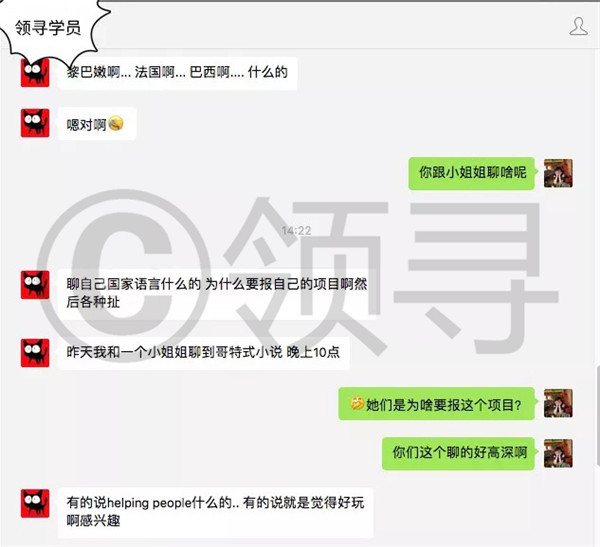Click photo avatar beside '她们是为啥要报这个项目' message
This screenshot has height=547, width=600.
558,403
